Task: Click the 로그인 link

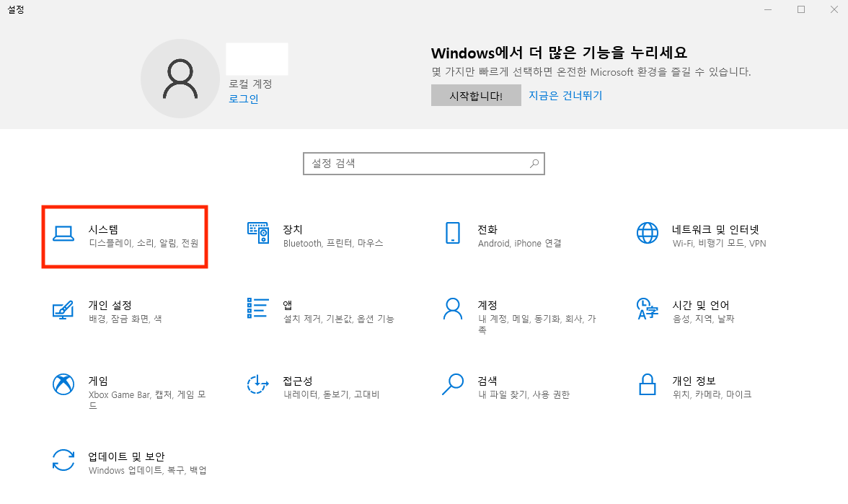Action: click(244, 99)
